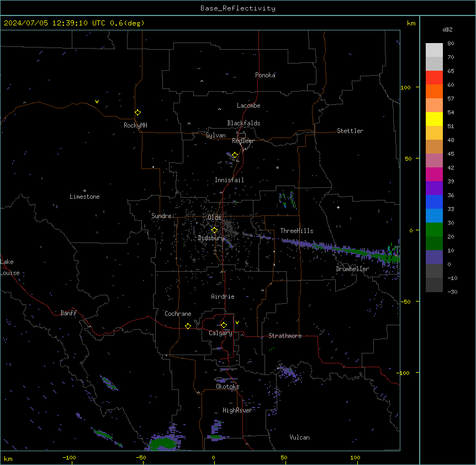Pick the bright yellow 51-54 dBZ swatch
The image size is (476, 465).
tap(434, 119)
